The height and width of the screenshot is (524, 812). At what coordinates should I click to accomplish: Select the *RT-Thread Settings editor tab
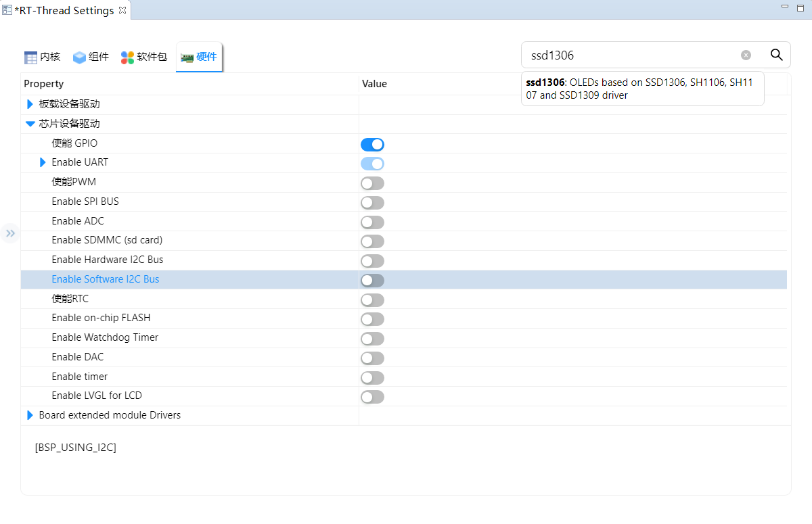coord(65,10)
